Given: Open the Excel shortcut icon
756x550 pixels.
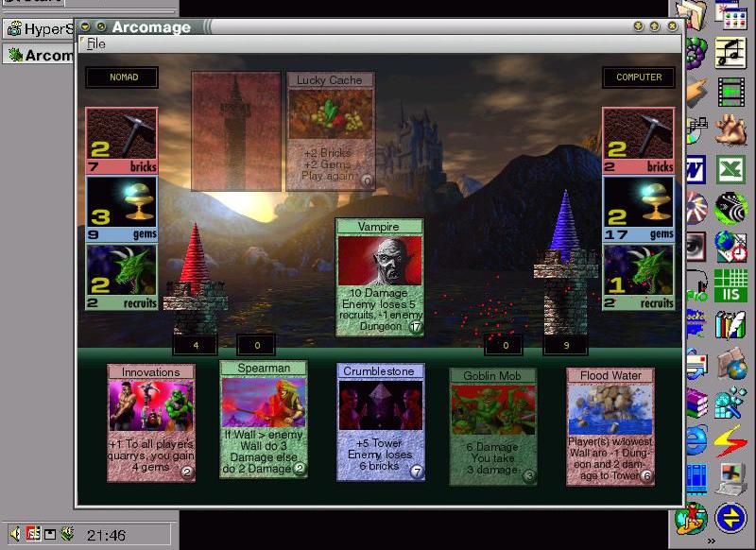Looking at the screenshot, I should 730,171.
